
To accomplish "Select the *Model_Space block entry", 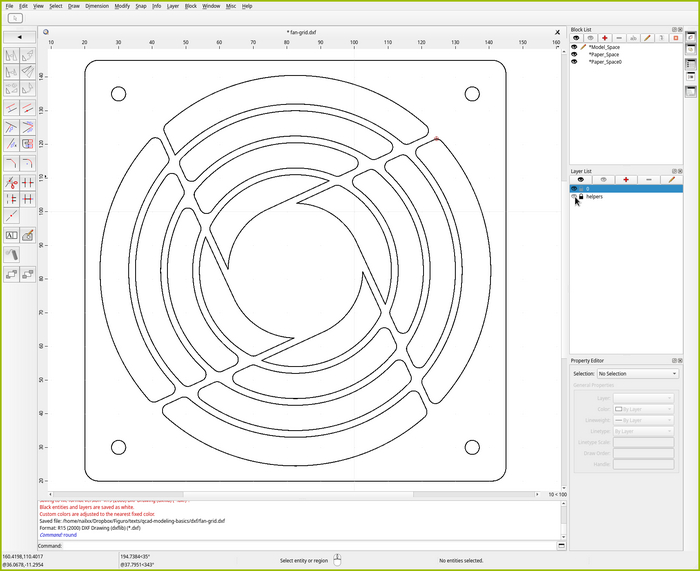I will 604,47.
